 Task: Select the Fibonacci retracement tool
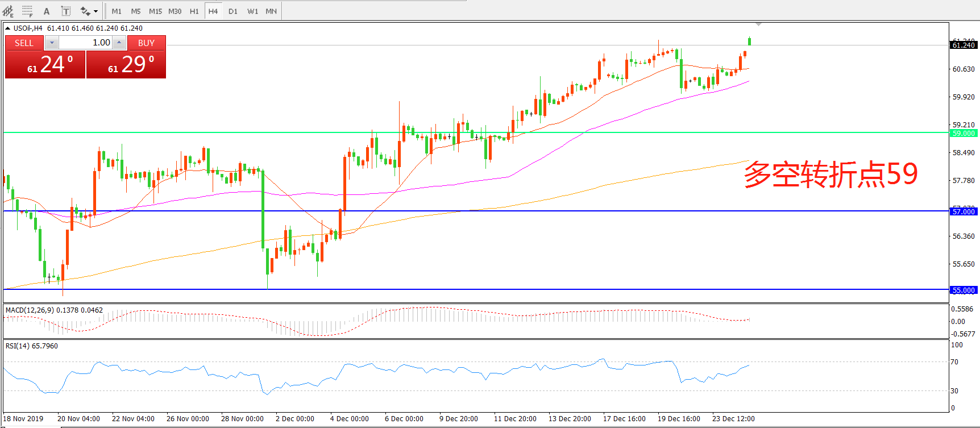[x=27, y=11]
